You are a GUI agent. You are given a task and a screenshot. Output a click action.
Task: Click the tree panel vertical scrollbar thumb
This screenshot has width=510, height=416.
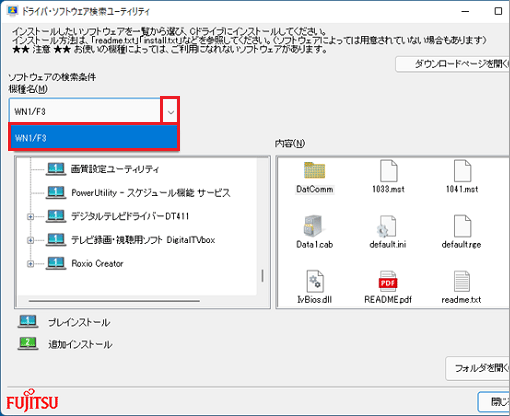263,276
